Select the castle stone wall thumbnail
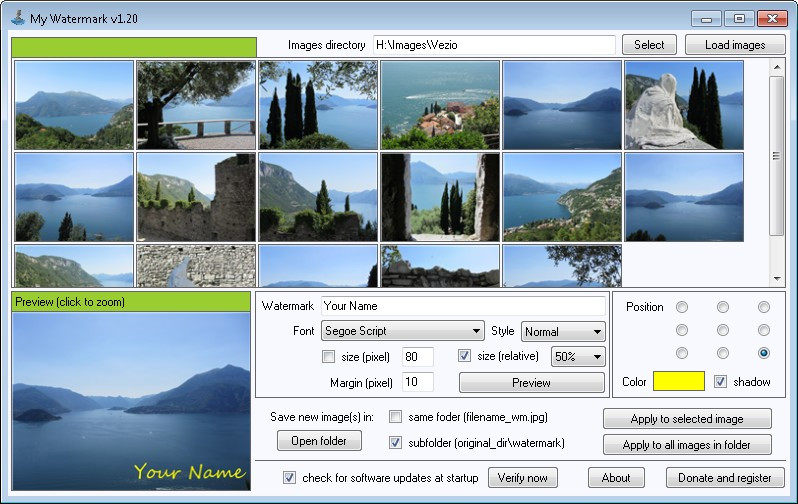Viewport: 798px width, 504px height. pos(196,197)
